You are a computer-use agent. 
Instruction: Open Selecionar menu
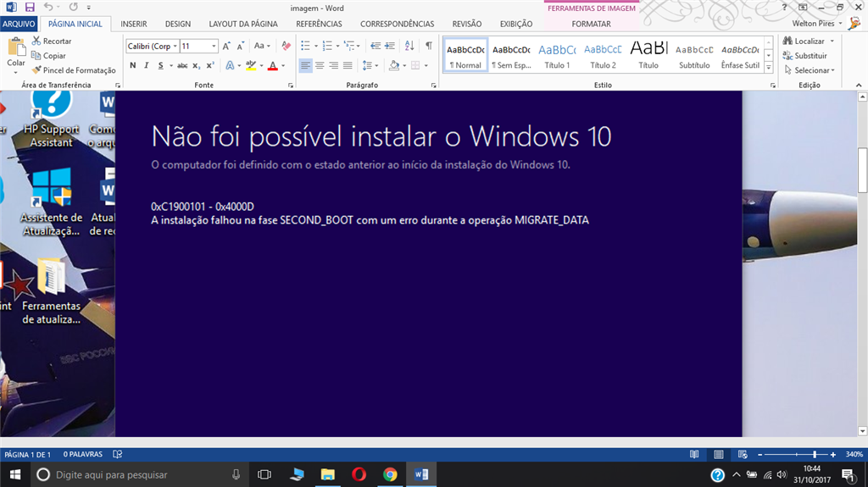click(810, 70)
